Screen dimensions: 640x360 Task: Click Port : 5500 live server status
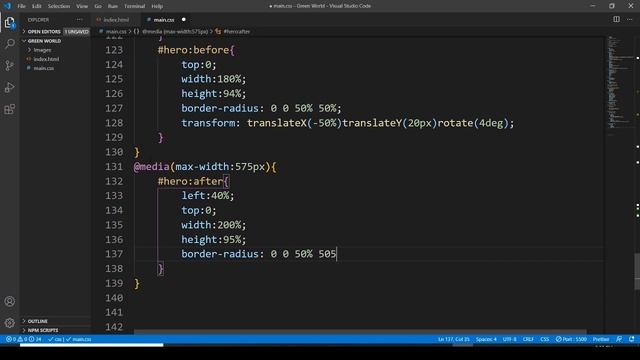point(571,339)
